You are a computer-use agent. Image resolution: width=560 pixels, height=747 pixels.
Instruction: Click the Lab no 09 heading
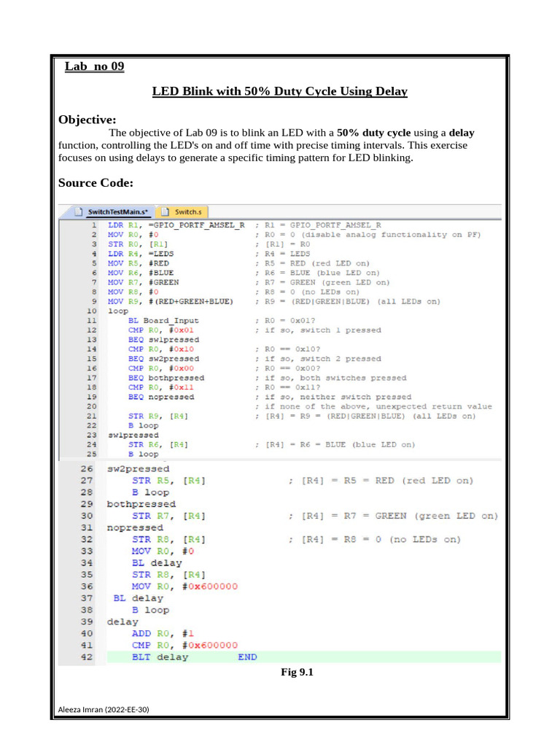[x=94, y=67]
